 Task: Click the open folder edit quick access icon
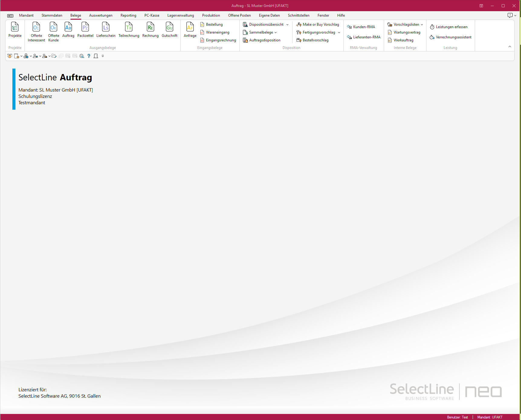54,56
